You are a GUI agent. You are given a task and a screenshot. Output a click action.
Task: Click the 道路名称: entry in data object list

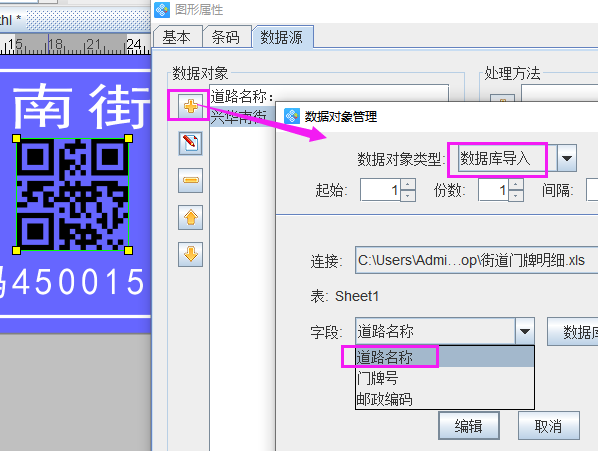pyautogui.click(x=242, y=96)
